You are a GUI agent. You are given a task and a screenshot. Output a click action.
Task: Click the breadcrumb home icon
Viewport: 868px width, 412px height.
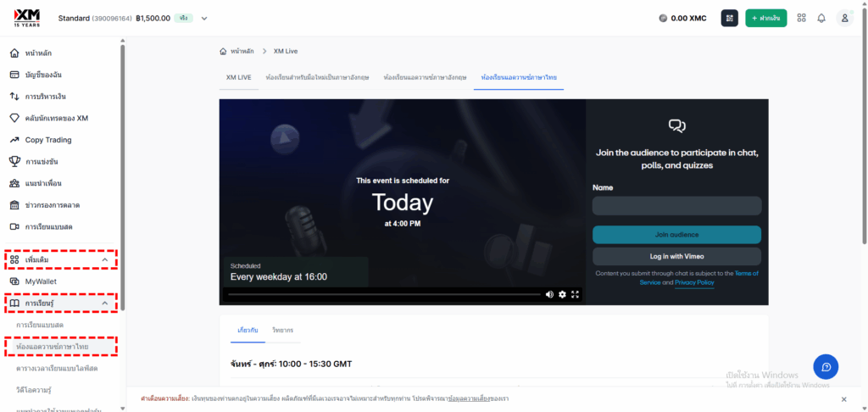coord(223,51)
